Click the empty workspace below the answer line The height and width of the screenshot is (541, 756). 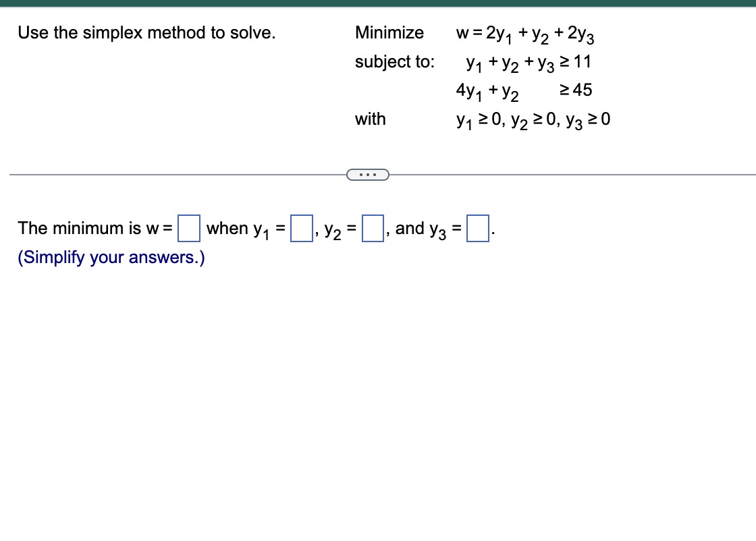tap(378, 391)
